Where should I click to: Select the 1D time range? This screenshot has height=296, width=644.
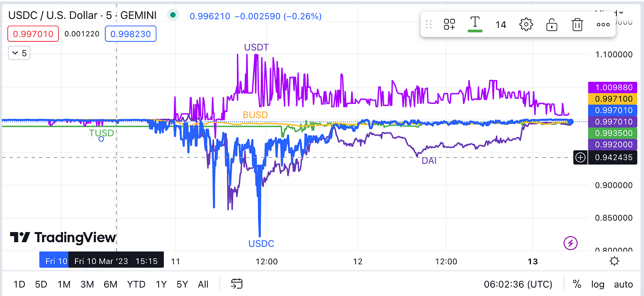pyautogui.click(x=19, y=284)
